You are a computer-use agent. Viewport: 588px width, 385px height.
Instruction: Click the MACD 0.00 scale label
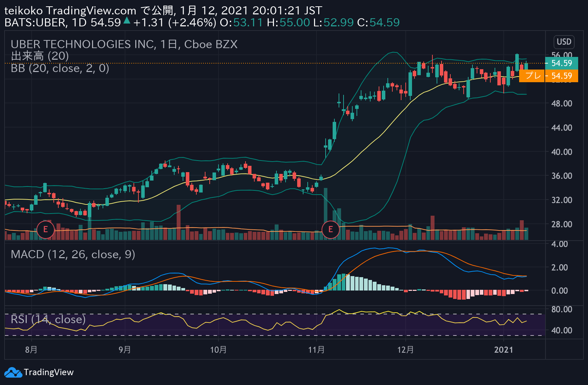click(x=559, y=291)
